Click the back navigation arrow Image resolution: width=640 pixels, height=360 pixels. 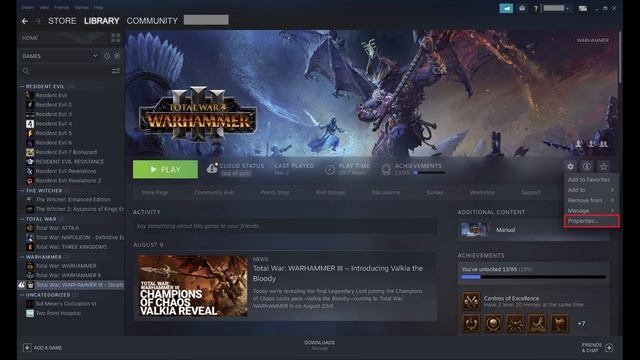25,21
